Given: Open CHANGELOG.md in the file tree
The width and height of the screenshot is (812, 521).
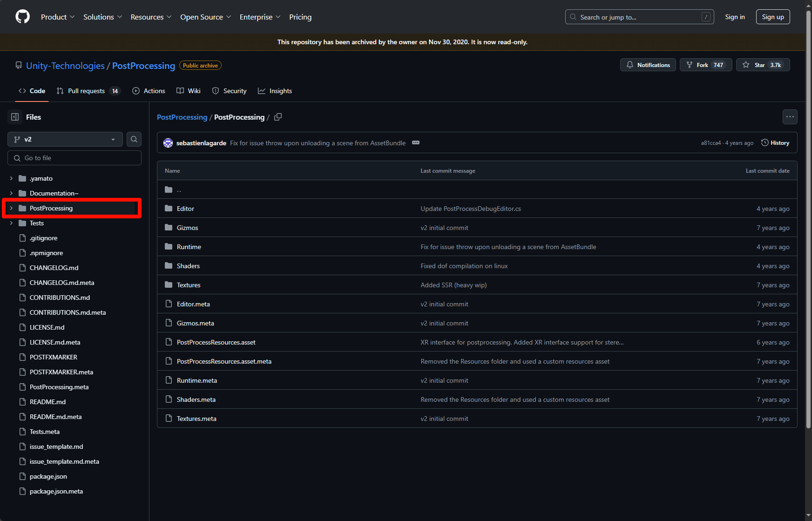Looking at the screenshot, I should (54, 268).
